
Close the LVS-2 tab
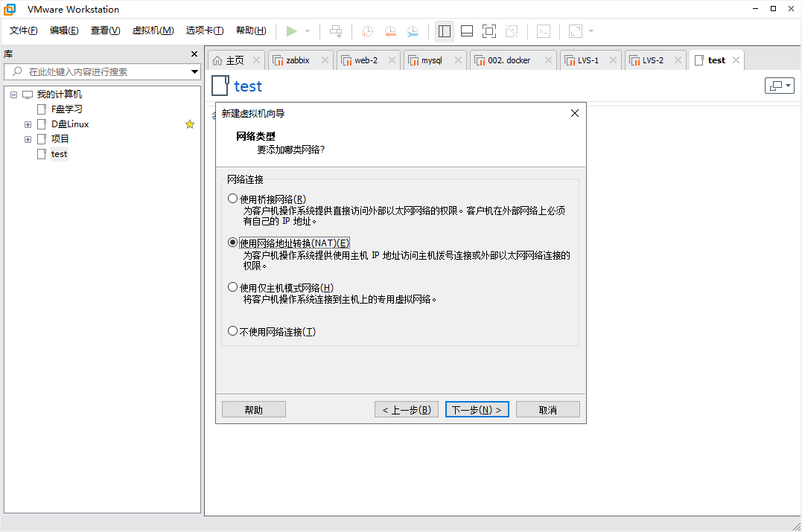point(678,60)
